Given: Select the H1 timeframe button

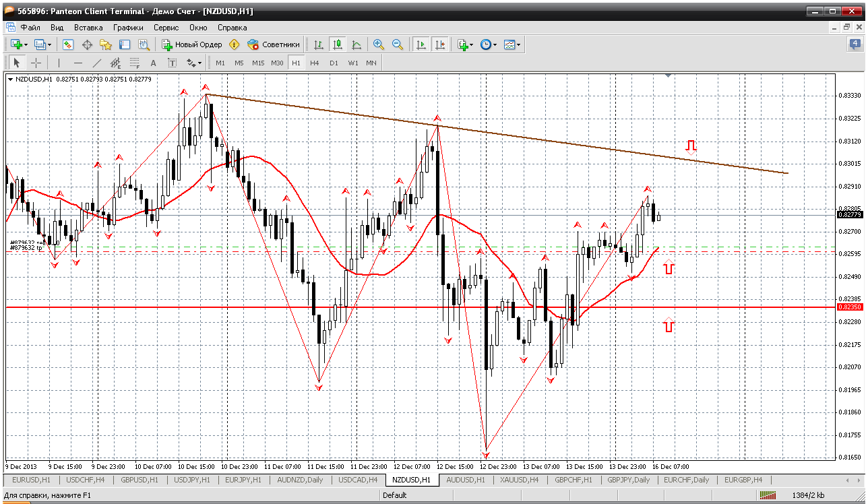Looking at the screenshot, I should pyautogui.click(x=296, y=63).
